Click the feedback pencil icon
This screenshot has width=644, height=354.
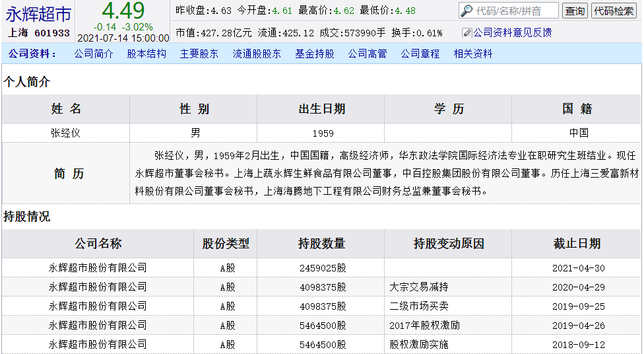click(x=467, y=33)
